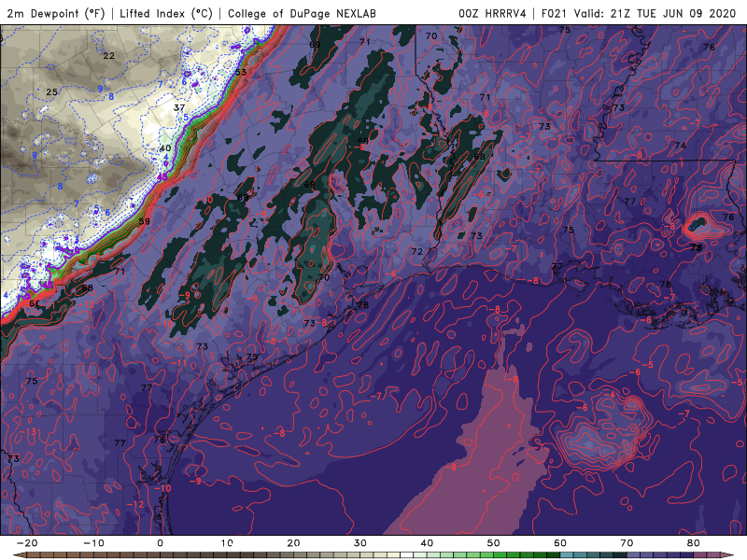Image resolution: width=747 pixels, height=560 pixels.
Task: Click the 30 label on color scale
Action: point(360,543)
